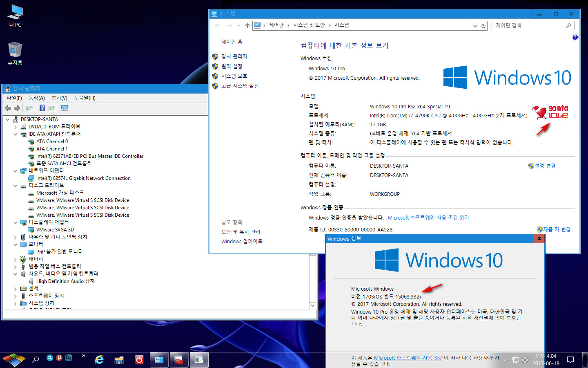Viewport: 588px width, 368px height.
Task: Open the 파일(F) menu
Action: [14, 98]
